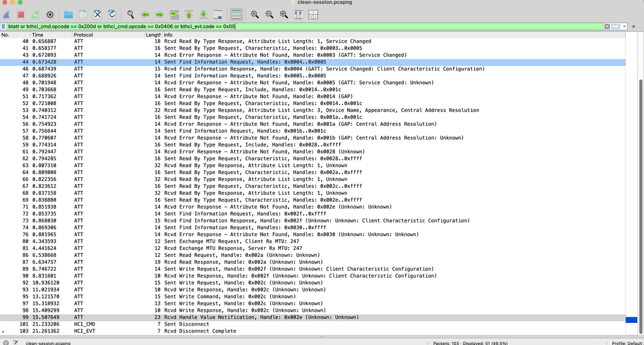644x345 pixels.
Task: Save this capture file
Action: [83, 15]
